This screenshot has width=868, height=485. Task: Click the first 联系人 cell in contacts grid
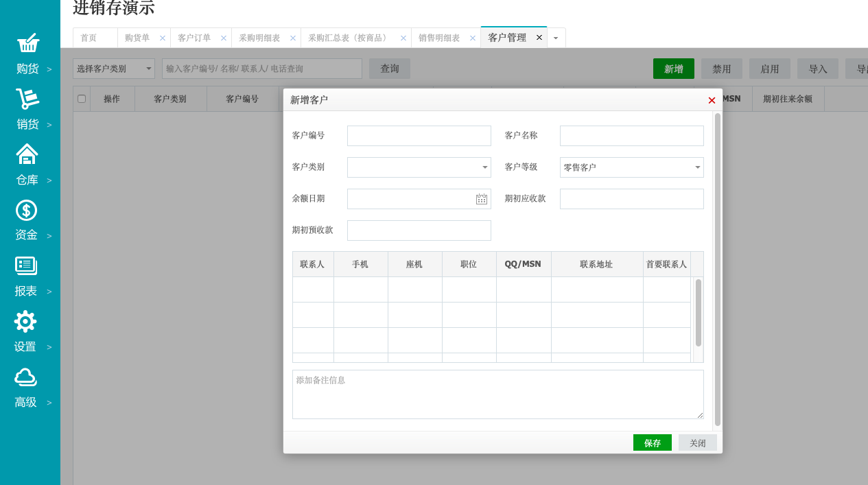coord(313,289)
